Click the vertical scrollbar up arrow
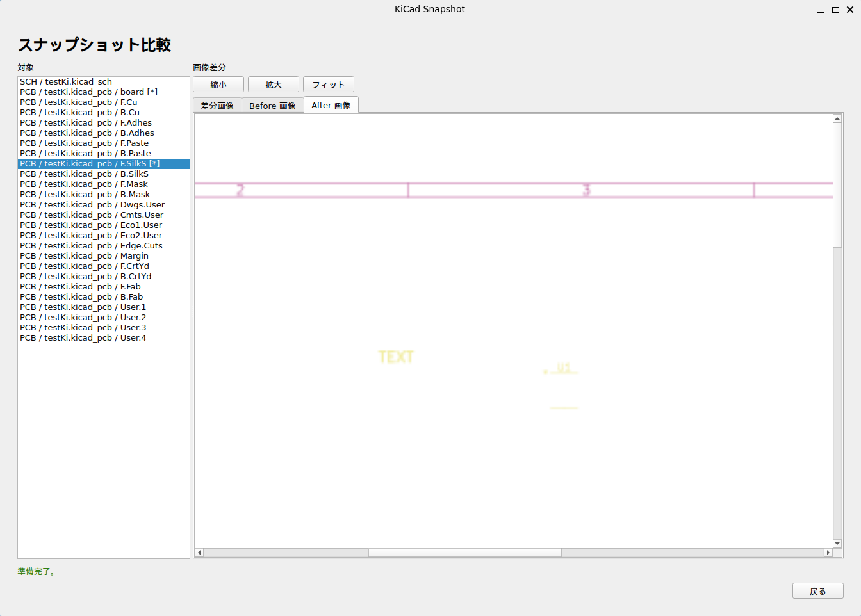The height and width of the screenshot is (616, 861). point(837,118)
